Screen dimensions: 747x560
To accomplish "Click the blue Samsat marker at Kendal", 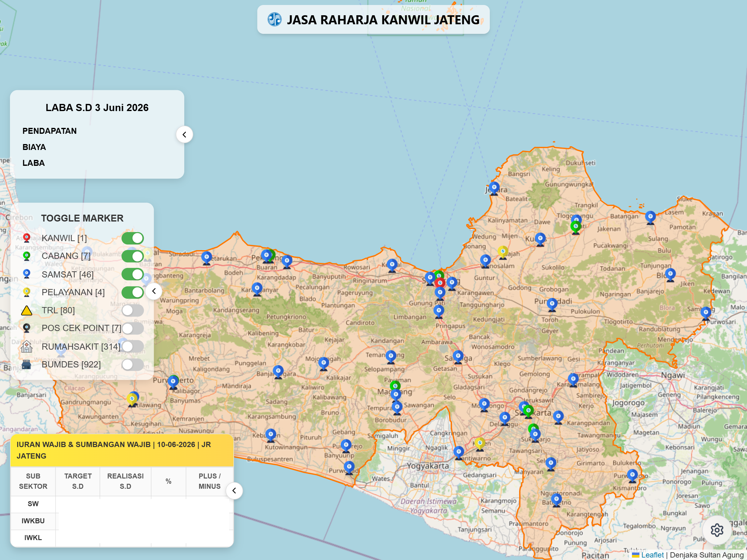I will point(392,266).
